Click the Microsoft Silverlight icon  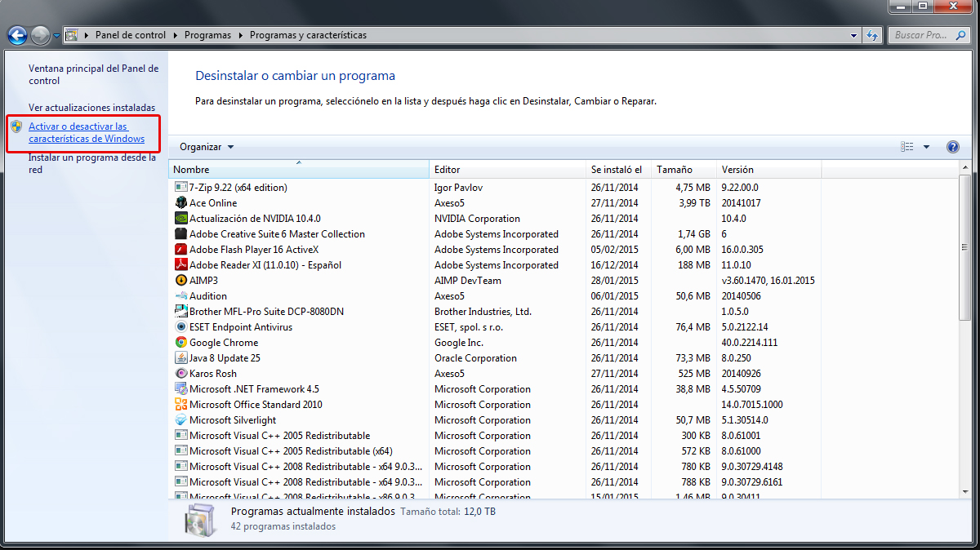click(181, 420)
